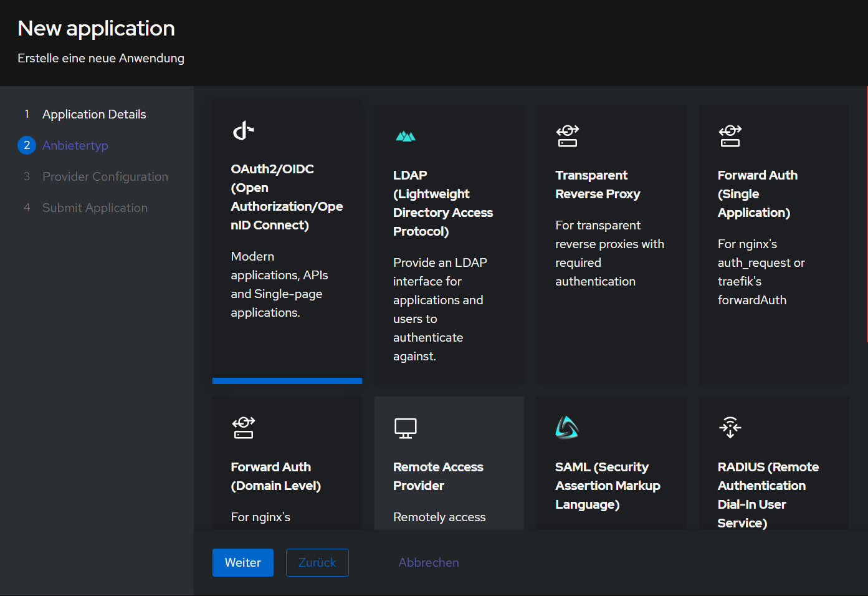The height and width of the screenshot is (596, 868).
Task: Pick the Forward Auth (Domain Level) title
Action: [x=275, y=476]
